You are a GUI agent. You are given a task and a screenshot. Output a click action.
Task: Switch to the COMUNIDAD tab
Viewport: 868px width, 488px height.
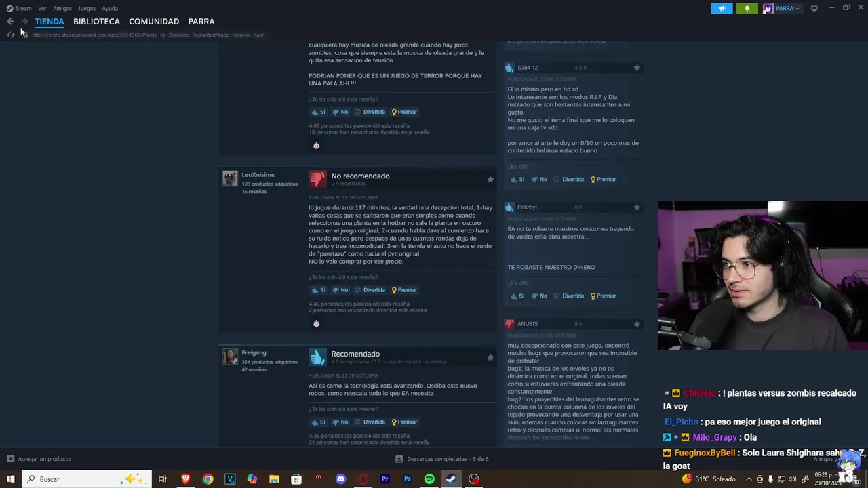point(154,22)
